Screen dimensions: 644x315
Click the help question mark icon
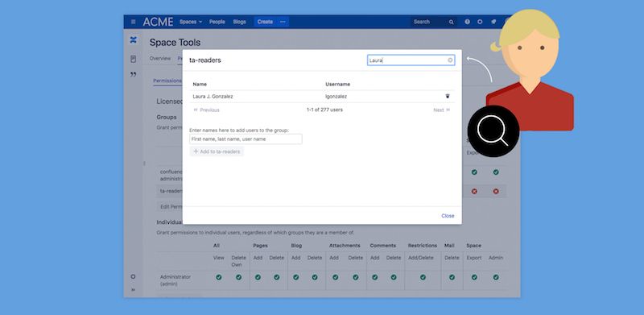(x=467, y=22)
